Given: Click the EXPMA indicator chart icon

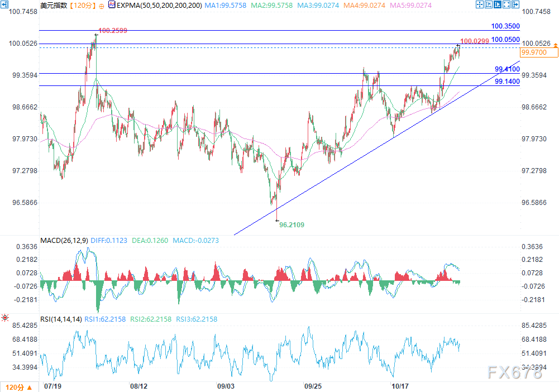Looking at the screenshot, I should (x=112, y=5).
